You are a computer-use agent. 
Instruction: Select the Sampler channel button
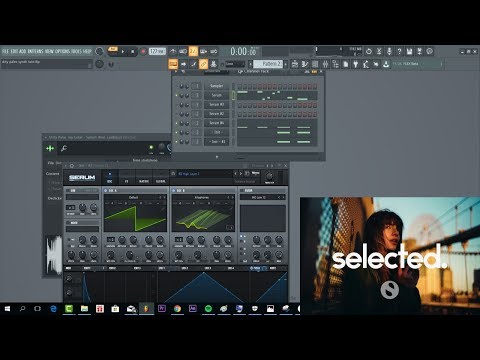click(216, 86)
